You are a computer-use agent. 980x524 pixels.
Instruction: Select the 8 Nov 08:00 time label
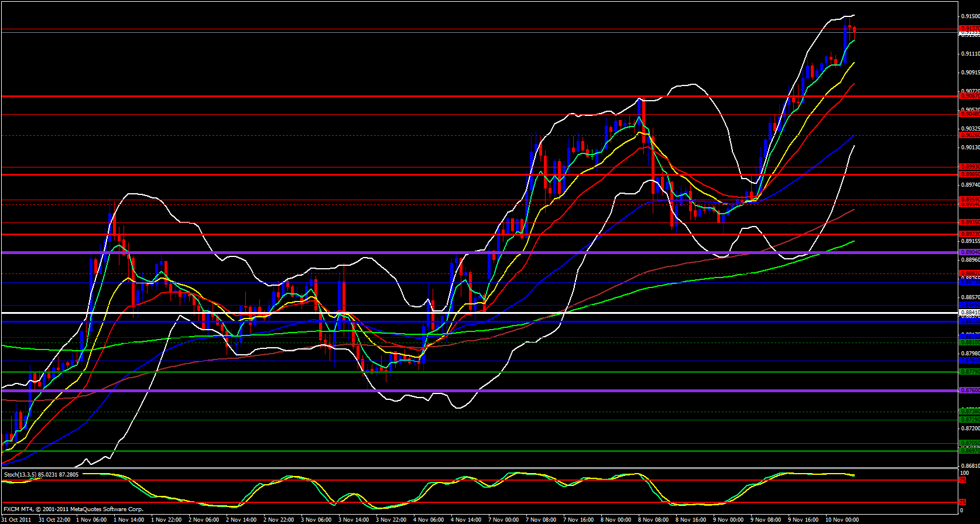tap(653, 520)
